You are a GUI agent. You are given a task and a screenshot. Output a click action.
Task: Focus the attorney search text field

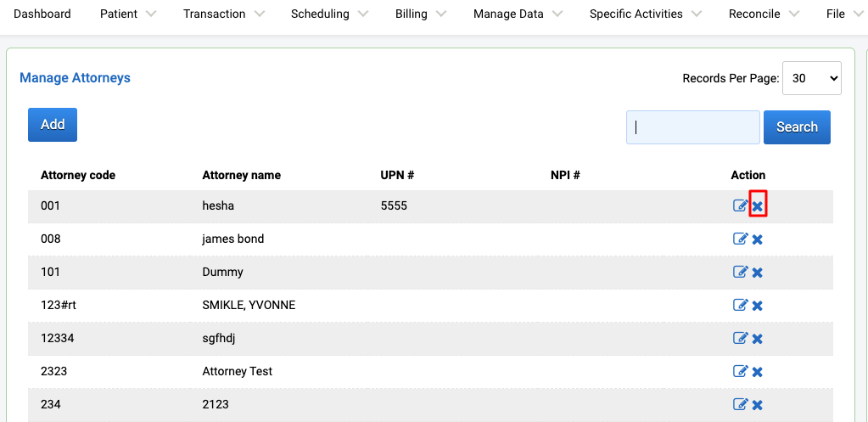point(693,127)
